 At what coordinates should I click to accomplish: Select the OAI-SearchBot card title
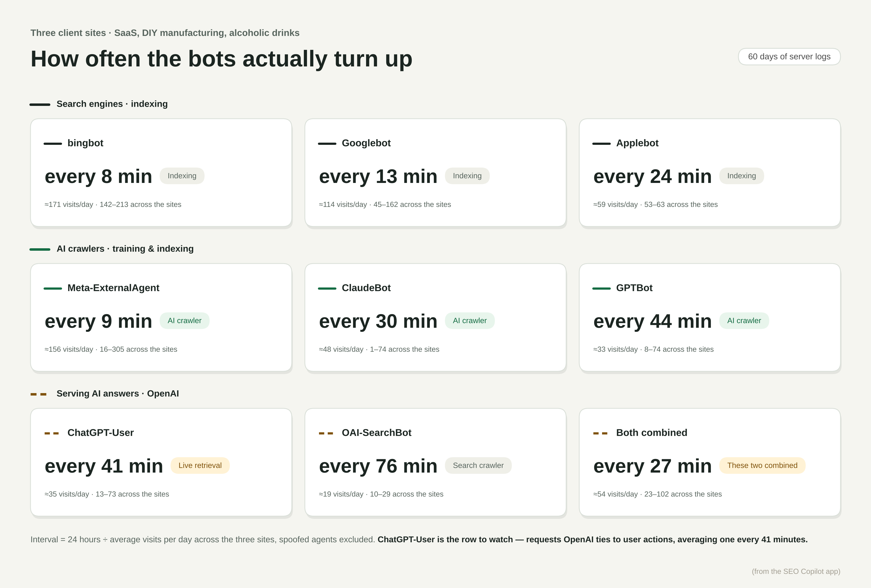click(376, 433)
